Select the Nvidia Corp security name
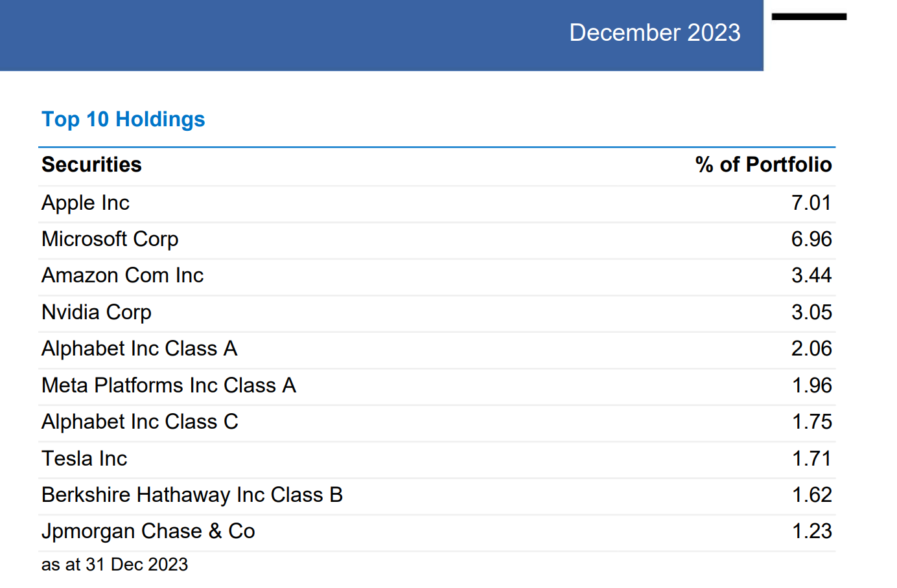This screenshot has width=897, height=588. [x=97, y=312]
